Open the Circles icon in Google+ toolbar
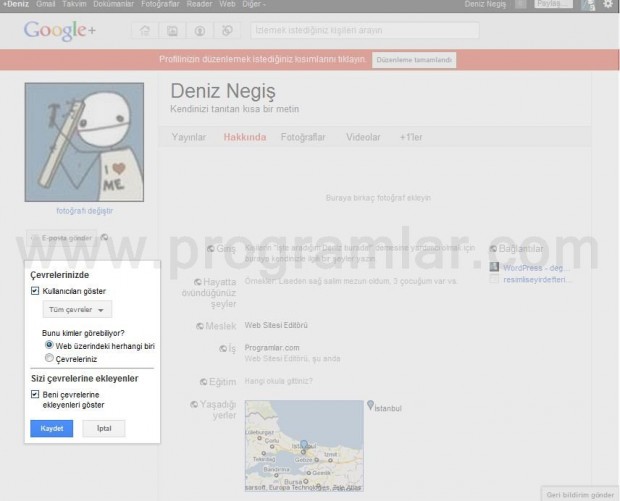This screenshot has height=501, width=620. (x=227, y=30)
